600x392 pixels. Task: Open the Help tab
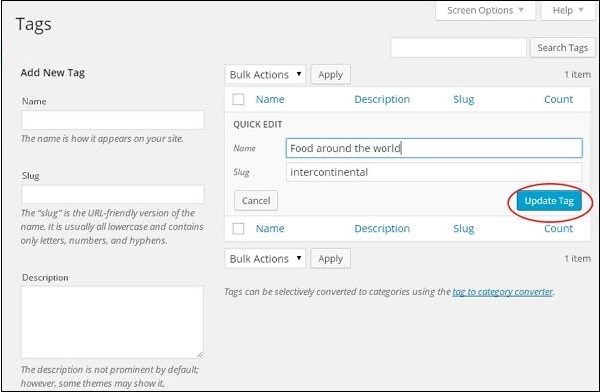pos(568,10)
